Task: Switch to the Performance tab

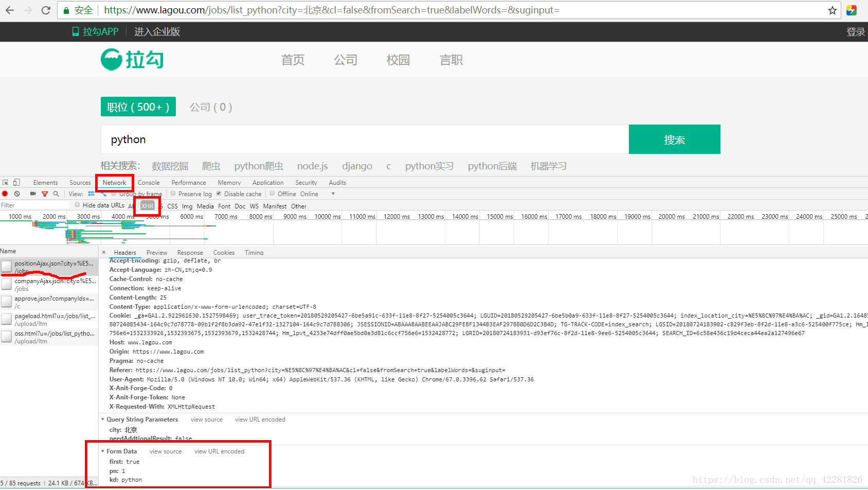Action: tap(189, 183)
